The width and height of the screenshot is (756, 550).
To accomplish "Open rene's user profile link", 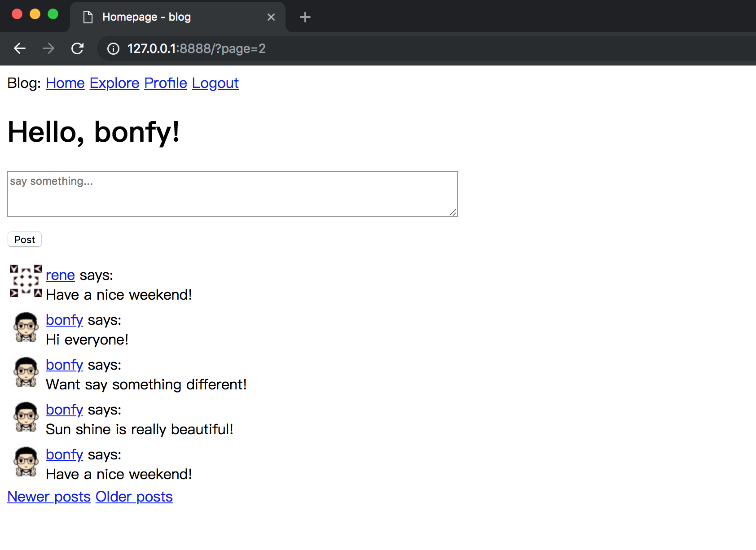I will click(x=60, y=275).
